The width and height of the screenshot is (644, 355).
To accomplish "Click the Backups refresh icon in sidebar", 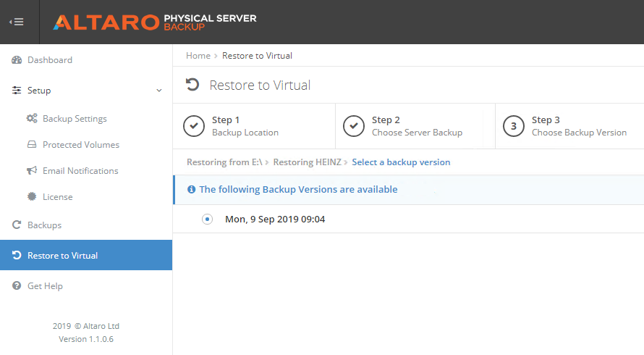I will pos(17,225).
